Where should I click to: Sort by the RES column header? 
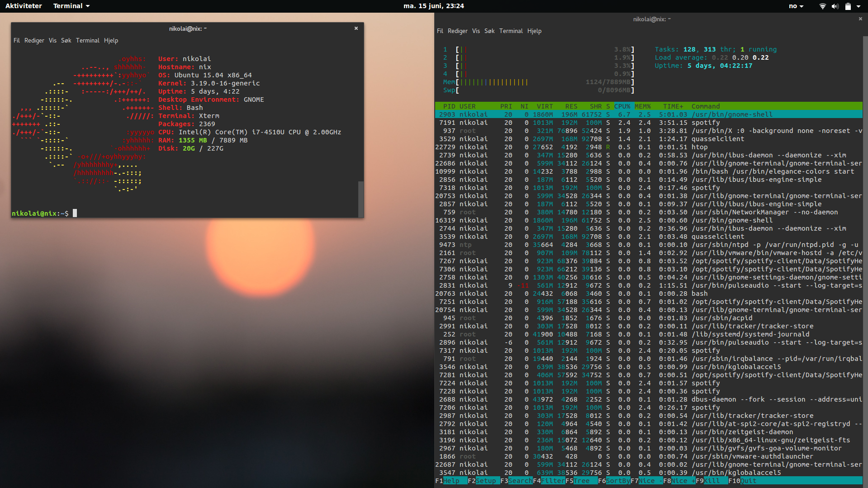[571, 106]
